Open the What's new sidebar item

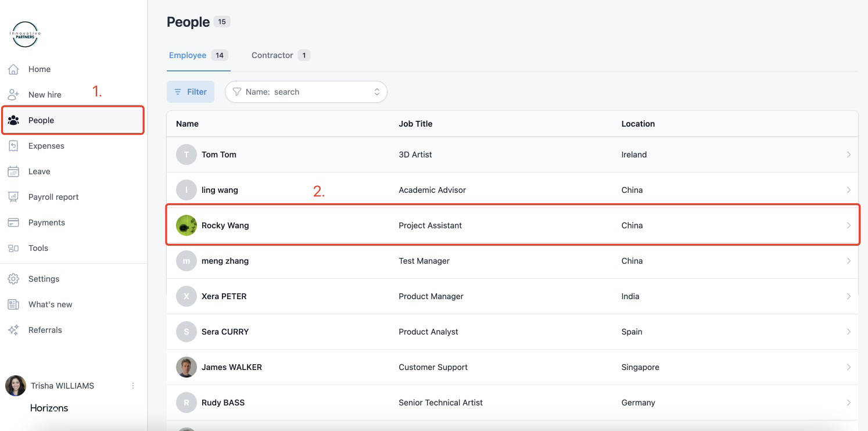pos(50,304)
